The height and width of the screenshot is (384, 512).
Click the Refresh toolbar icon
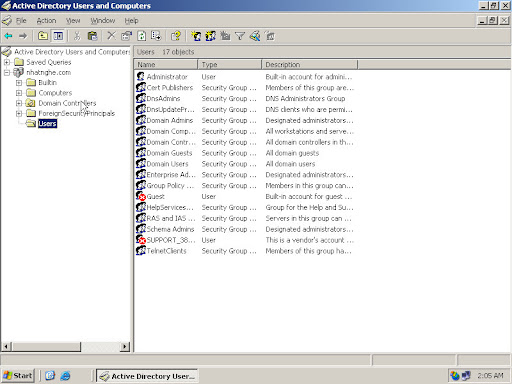(141, 36)
